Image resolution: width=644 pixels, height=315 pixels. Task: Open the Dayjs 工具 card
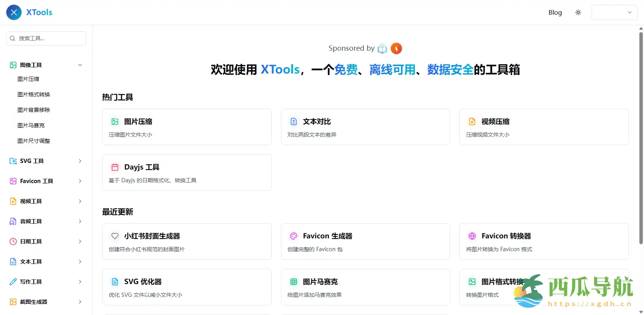point(187,173)
